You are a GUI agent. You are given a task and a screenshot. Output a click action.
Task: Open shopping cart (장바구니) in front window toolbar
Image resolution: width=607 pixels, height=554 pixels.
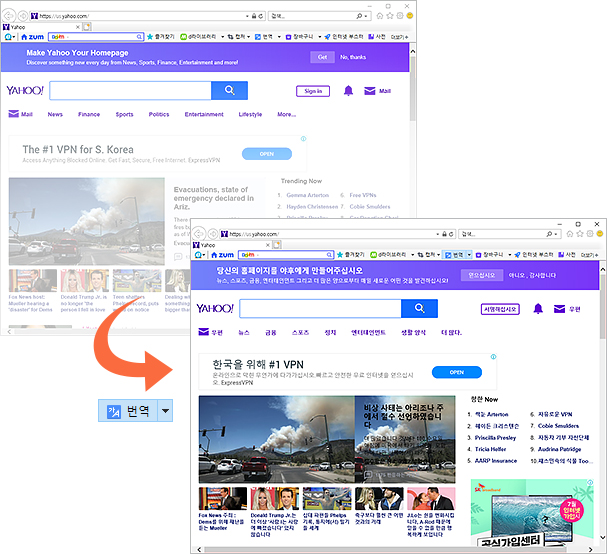pyautogui.click(x=489, y=255)
